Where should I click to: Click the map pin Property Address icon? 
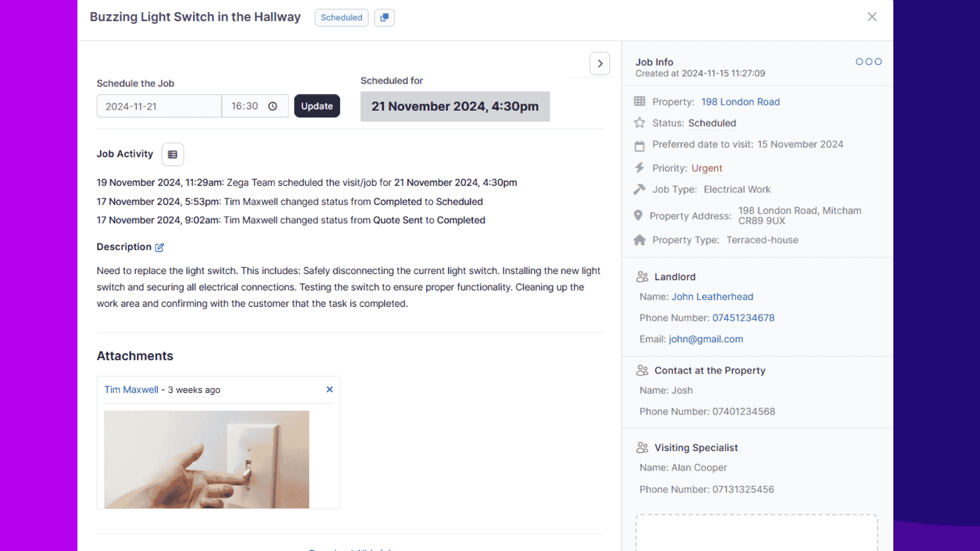point(638,215)
